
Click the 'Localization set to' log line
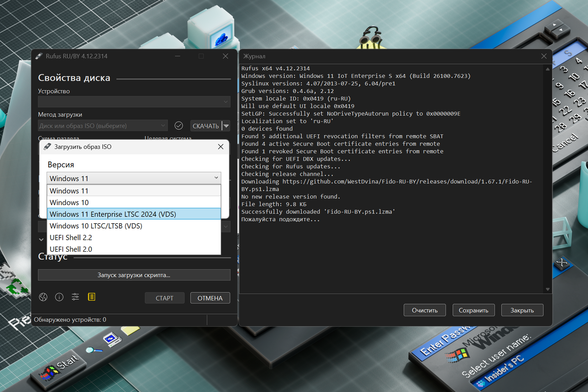click(x=288, y=121)
